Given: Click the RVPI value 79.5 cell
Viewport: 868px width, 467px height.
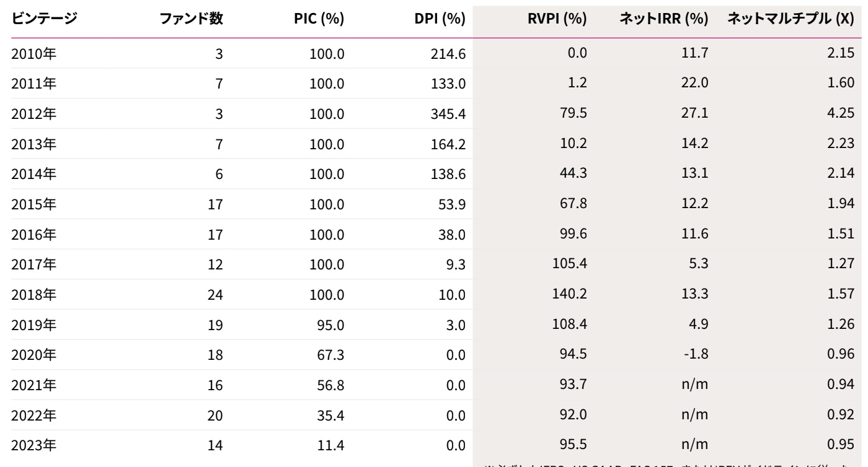Looking at the screenshot, I should pyautogui.click(x=573, y=114).
